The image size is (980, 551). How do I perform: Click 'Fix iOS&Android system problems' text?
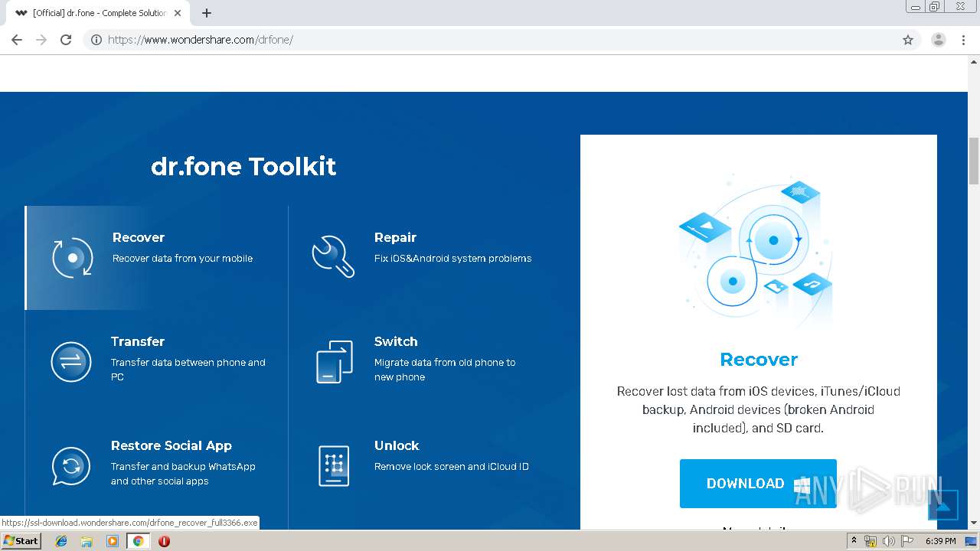pos(452,259)
